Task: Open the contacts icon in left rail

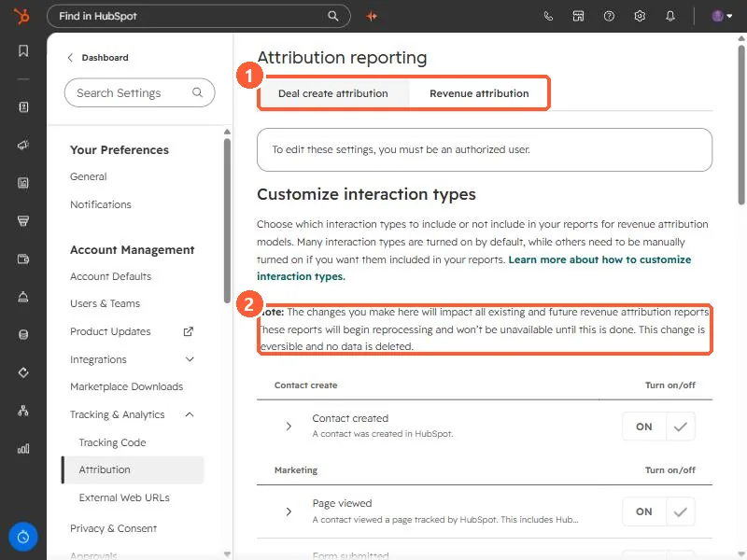Action: pos(23,106)
